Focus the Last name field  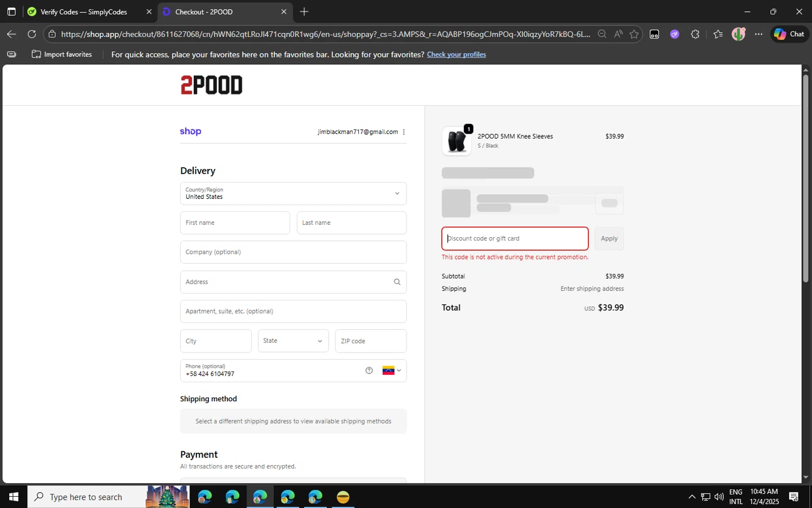point(351,223)
